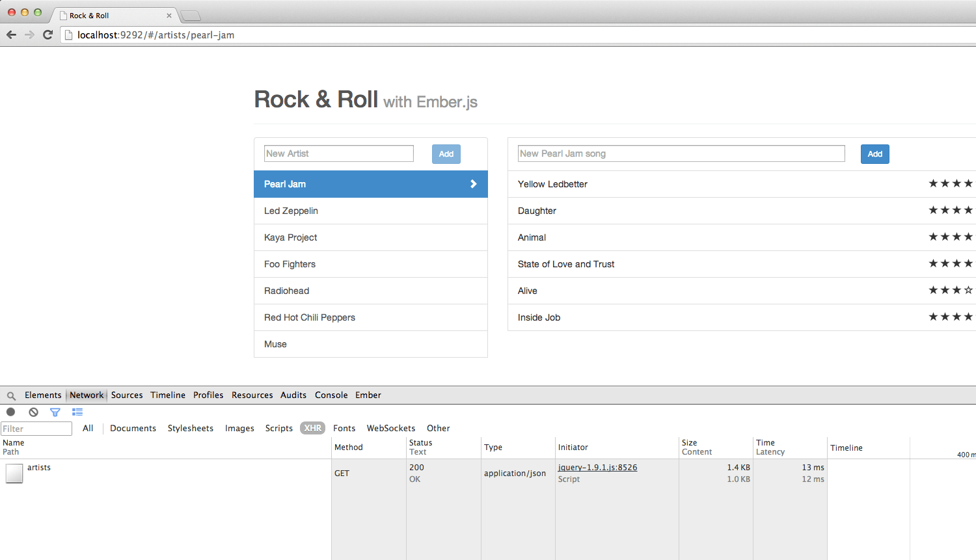Reload the page with the refresh icon
The width and height of the screenshot is (976, 560).
coord(47,35)
